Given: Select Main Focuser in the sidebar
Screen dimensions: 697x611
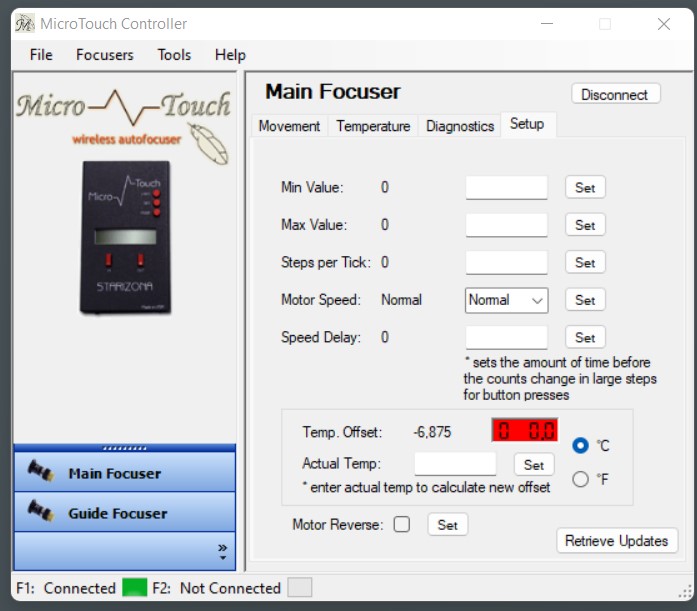Looking at the screenshot, I should click(125, 472).
